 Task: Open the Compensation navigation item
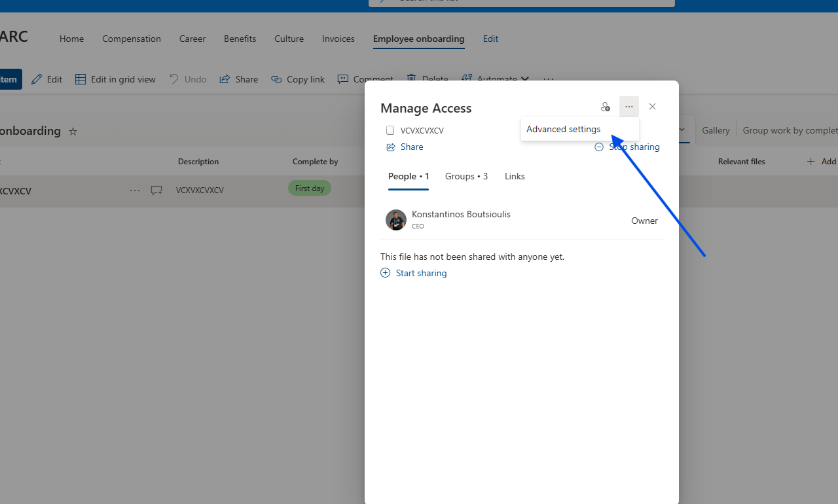(132, 39)
